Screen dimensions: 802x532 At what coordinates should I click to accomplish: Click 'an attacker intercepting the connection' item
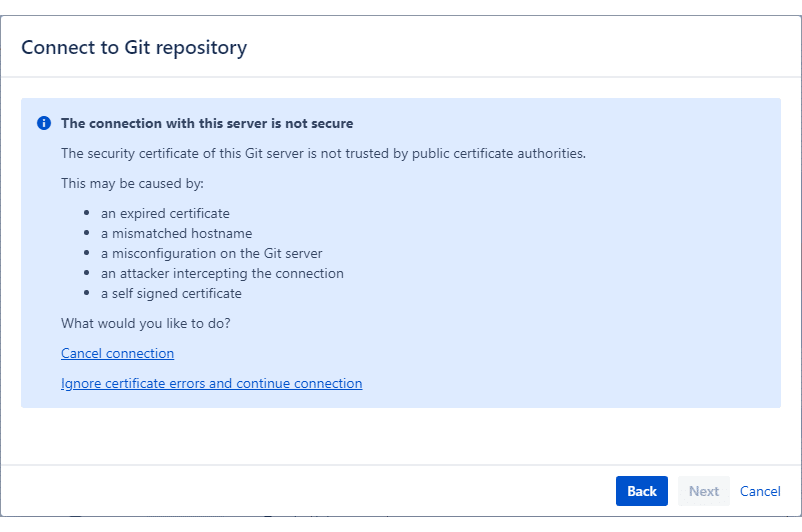coord(222,274)
